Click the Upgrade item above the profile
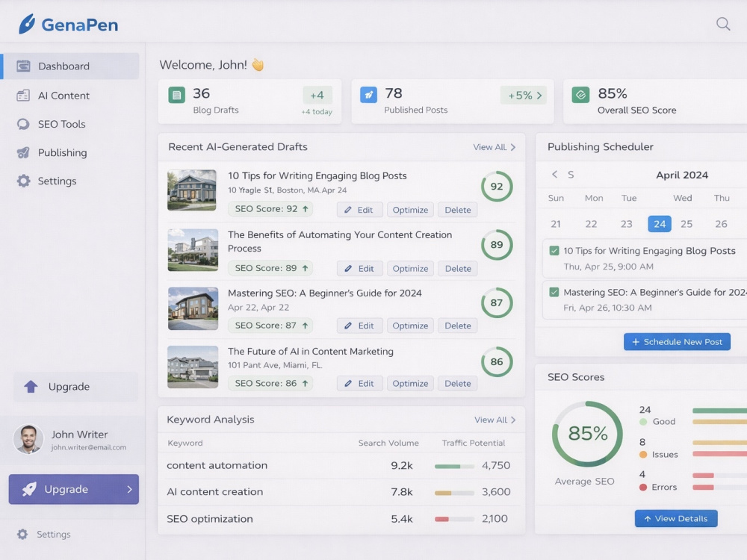Image resolution: width=747 pixels, height=560 pixels. tap(75, 386)
